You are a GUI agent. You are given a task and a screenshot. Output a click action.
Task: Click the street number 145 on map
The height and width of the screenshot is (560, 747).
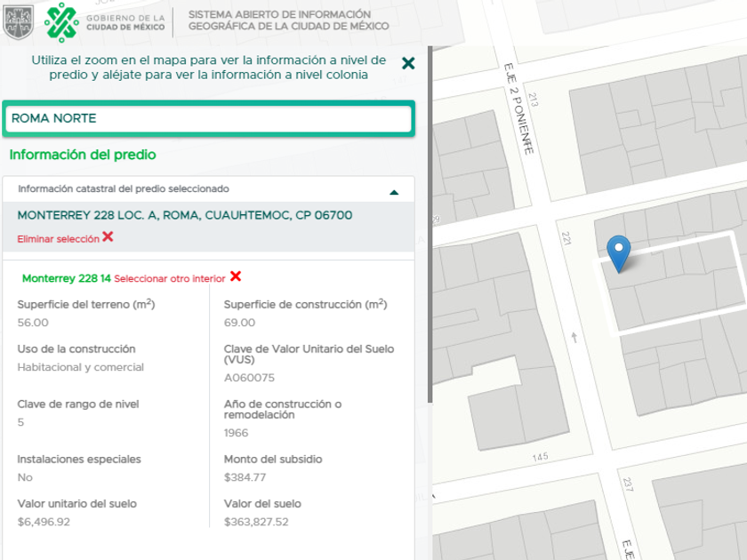coord(541,457)
